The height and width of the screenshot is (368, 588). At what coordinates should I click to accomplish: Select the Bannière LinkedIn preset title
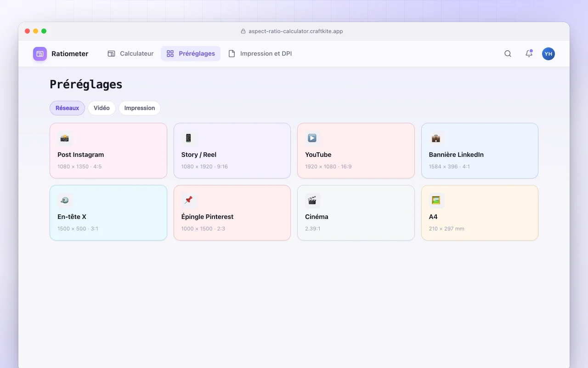click(x=456, y=155)
